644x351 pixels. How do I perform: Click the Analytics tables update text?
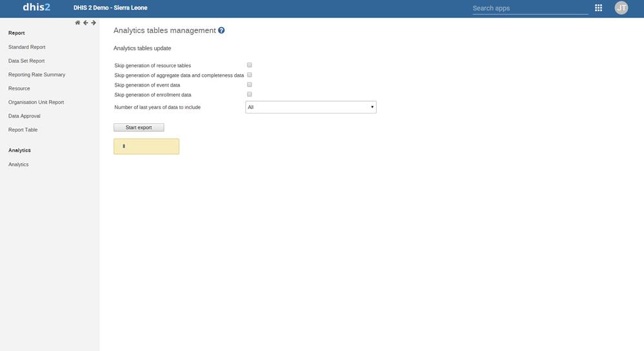click(x=142, y=48)
